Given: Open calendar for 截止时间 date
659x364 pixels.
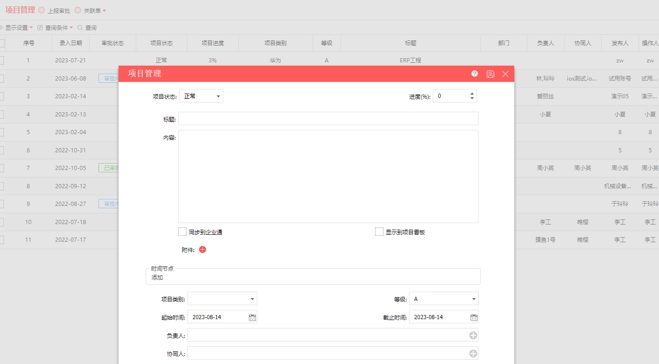Looking at the screenshot, I should point(474,317).
